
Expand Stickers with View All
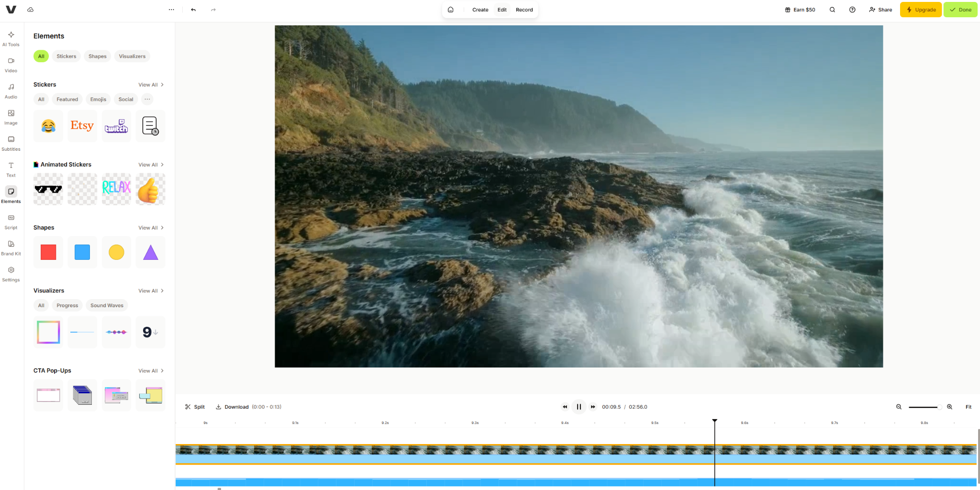coord(151,85)
